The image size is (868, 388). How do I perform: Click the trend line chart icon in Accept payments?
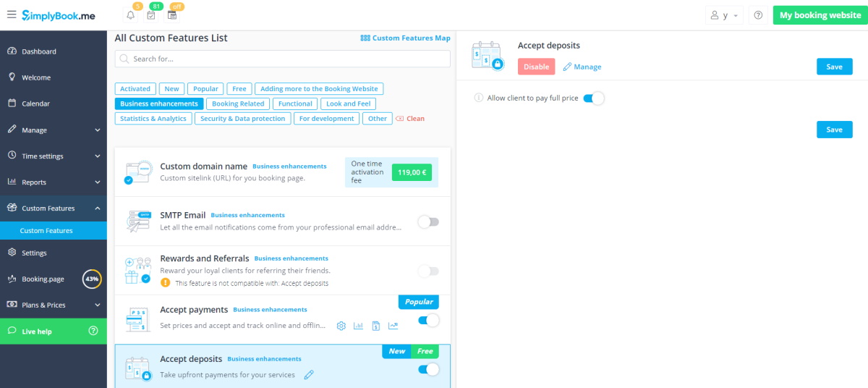[393, 326]
